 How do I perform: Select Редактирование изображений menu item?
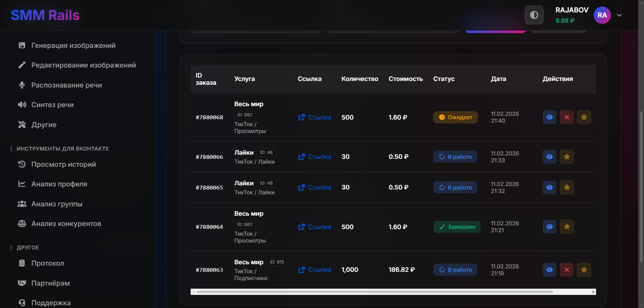pyautogui.click(x=83, y=65)
